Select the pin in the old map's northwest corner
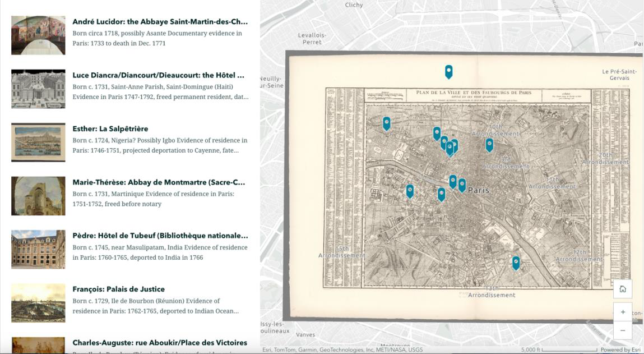644x354 pixels. 387,123
